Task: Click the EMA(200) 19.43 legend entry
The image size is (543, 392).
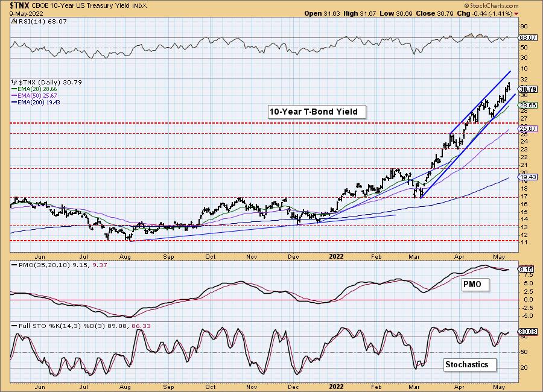Action: (36, 102)
